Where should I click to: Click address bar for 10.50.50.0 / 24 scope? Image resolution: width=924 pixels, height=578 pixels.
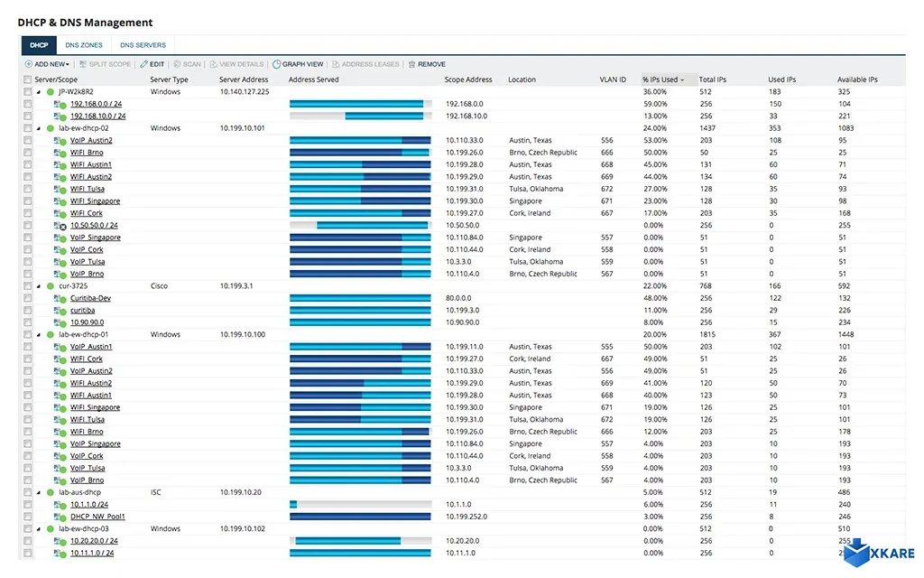coord(361,225)
